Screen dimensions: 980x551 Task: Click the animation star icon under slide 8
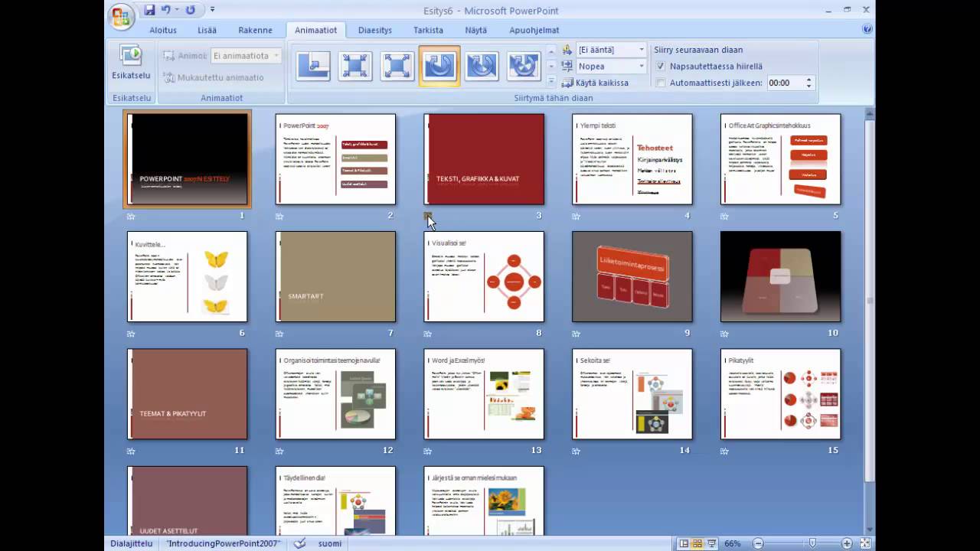pyautogui.click(x=428, y=334)
